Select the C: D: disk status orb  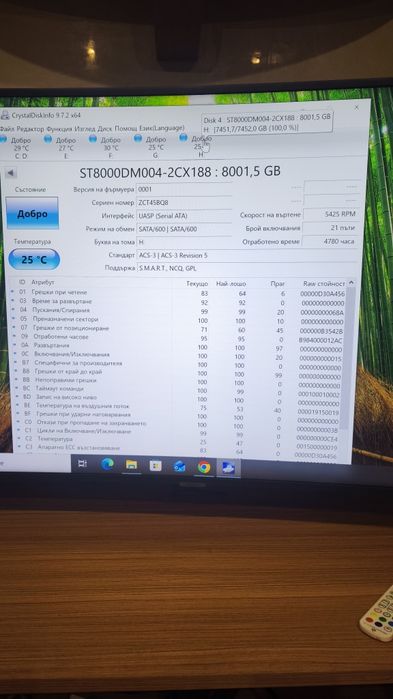3,140
